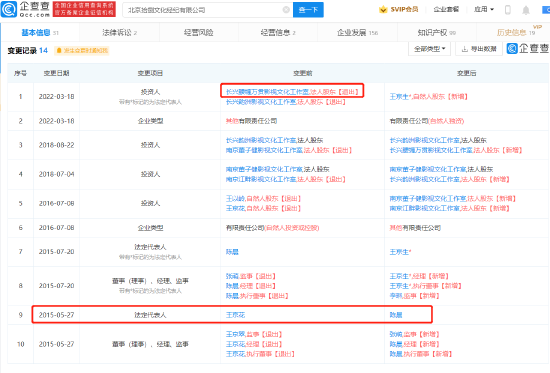The height and width of the screenshot is (373, 550).
Task: Clear the search box with the X icon
Action: tap(286, 10)
